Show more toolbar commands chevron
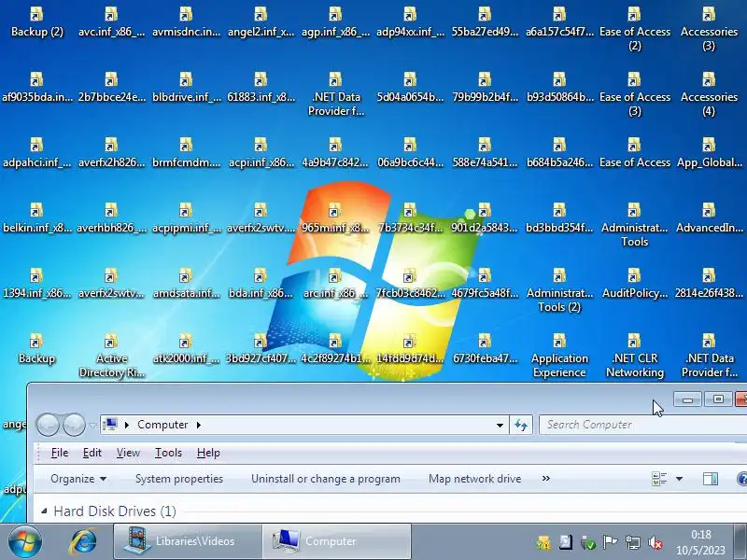The height and width of the screenshot is (560, 747). [546, 478]
